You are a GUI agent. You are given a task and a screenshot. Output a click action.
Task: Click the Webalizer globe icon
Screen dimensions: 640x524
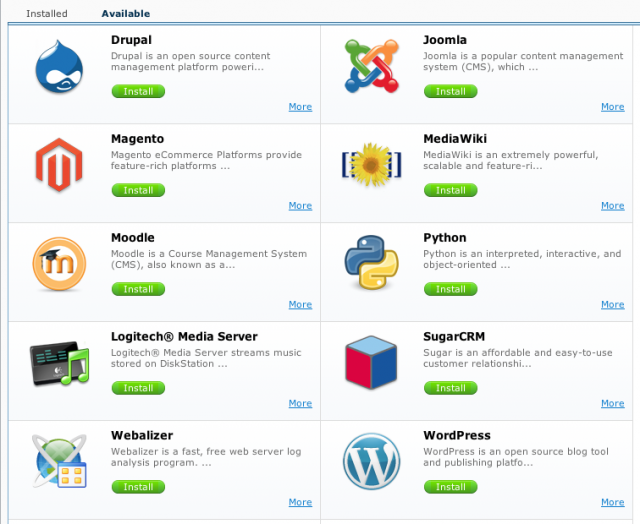coord(59,461)
